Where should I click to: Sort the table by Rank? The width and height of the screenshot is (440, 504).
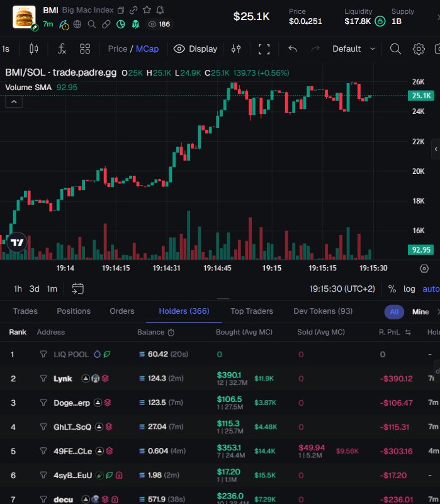pos(18,332)
